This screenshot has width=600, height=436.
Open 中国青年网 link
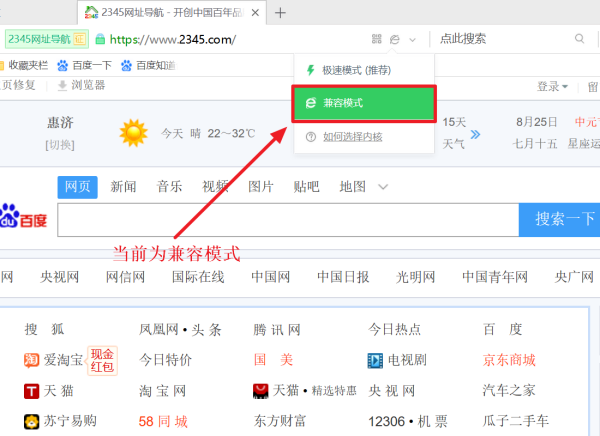pyautogui.click(x=495, y=277)
